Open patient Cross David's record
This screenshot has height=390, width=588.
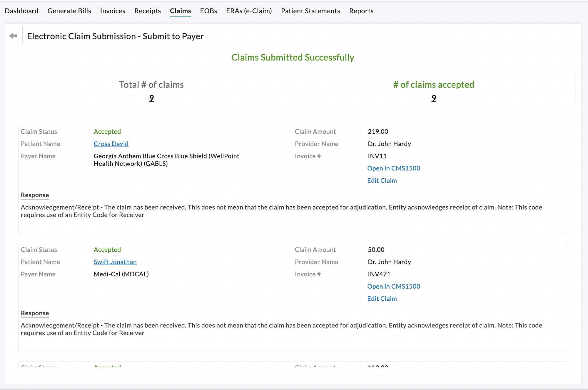111,144
